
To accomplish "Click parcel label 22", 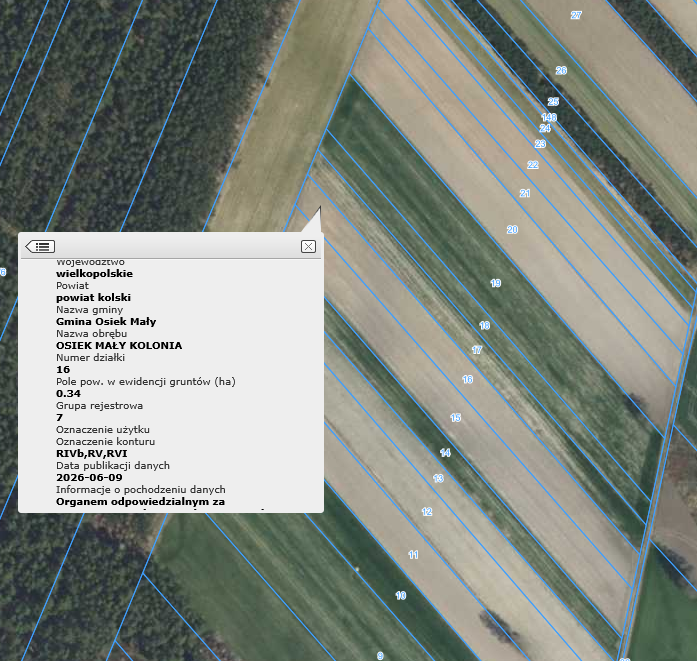I will click(533, 165).
